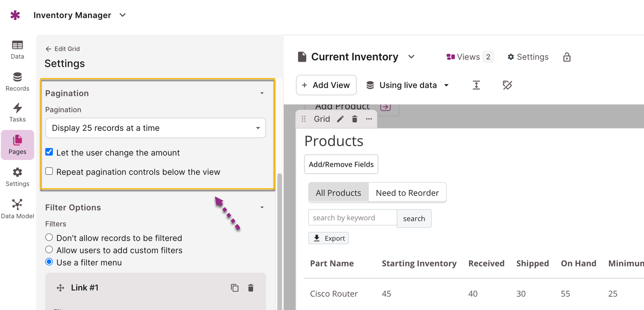
Task: Click the page lock icon
Action: pos(567,57)
